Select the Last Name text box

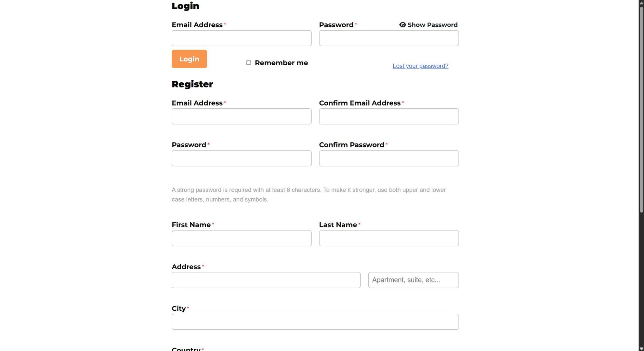389,238
